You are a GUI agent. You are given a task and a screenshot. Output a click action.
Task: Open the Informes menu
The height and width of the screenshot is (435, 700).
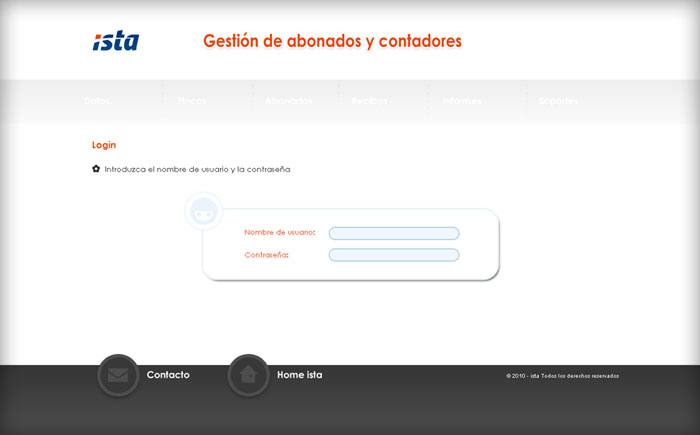click(462, 101)
